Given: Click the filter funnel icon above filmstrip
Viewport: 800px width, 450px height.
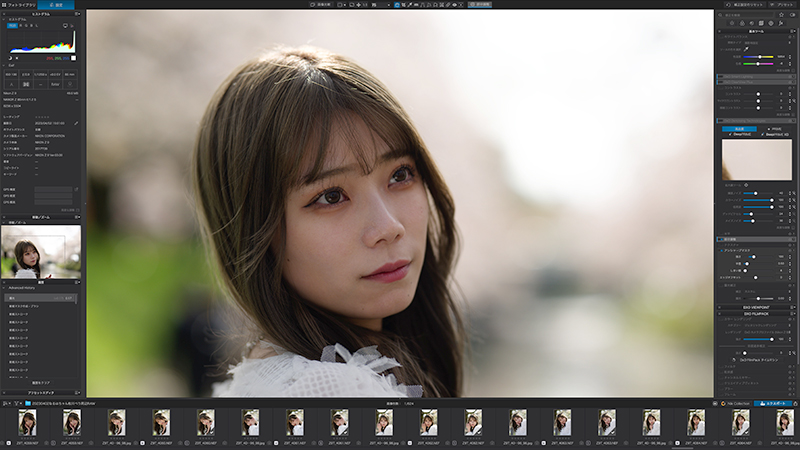Looking at the screenshot, I should click(17, 403).
